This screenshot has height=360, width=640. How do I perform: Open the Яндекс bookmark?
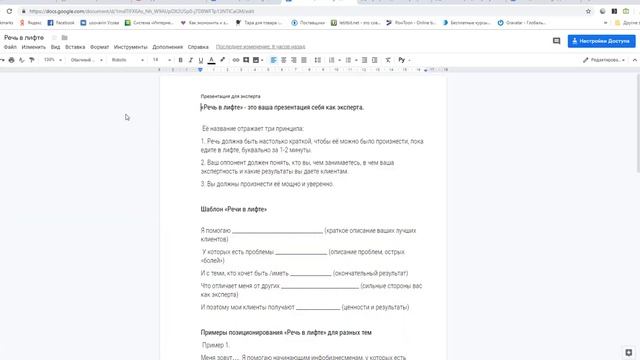(x=31, y=23)
